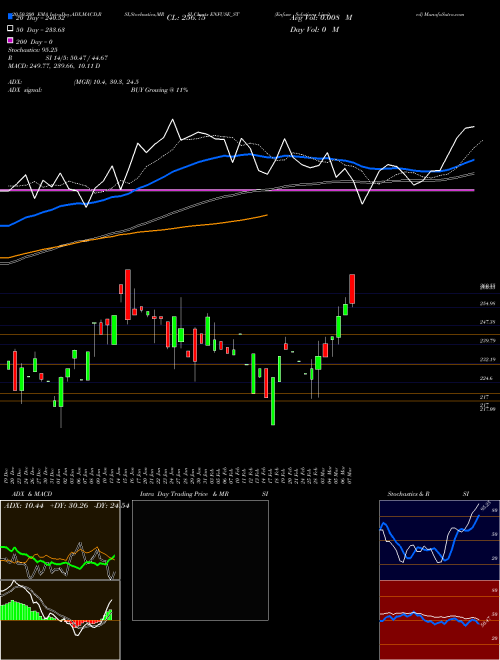
Task: Click the 239.79 price axis label
Action: coord(487,341)
